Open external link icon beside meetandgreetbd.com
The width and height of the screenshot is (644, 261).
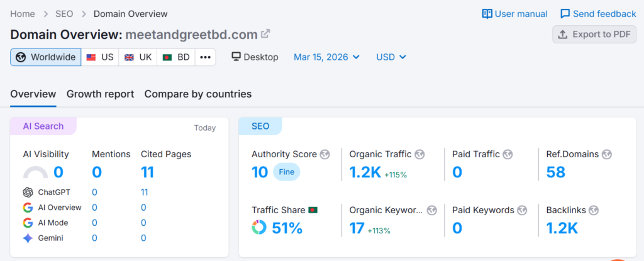[x=266, y=34]
